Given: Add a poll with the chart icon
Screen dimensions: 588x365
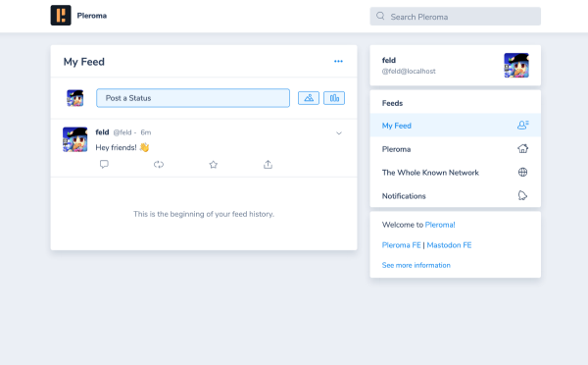Looking at the screenshot, I should (334, 98).
